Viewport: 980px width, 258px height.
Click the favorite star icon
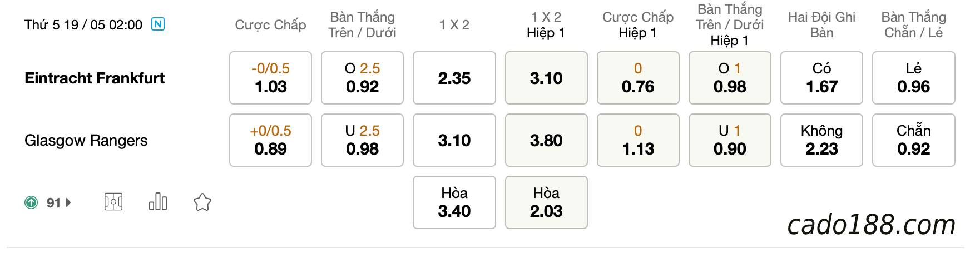tap(202, 202)
